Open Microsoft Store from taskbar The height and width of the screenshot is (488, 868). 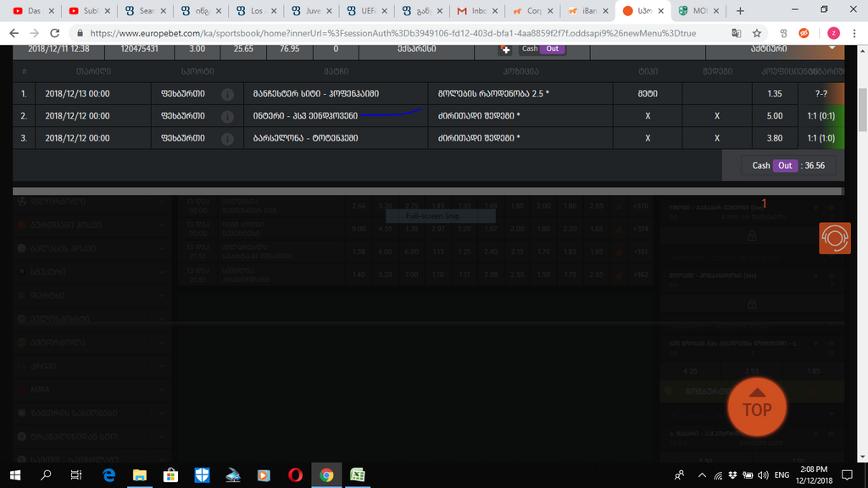pyautogui.click(x=170, y=475)
